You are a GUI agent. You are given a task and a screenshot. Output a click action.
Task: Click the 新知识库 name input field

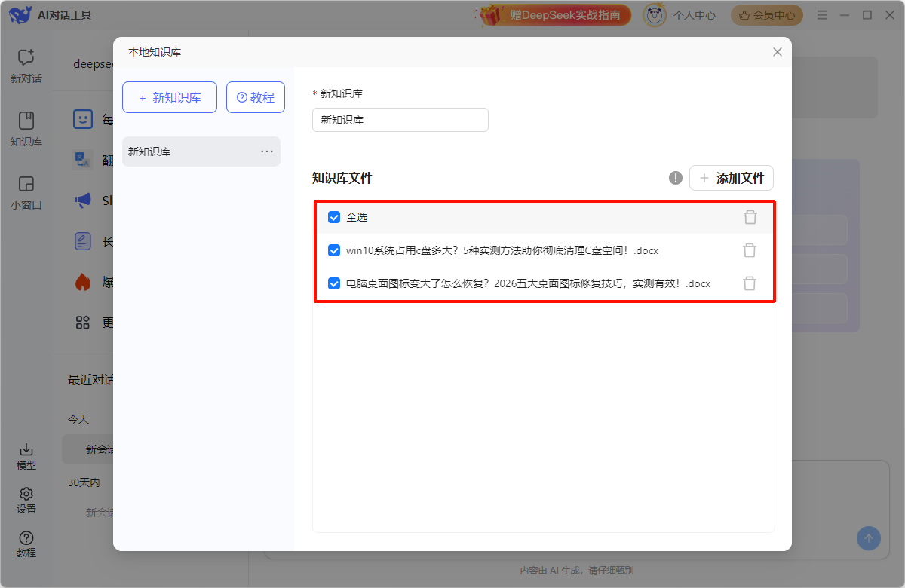tap(400, 120)
